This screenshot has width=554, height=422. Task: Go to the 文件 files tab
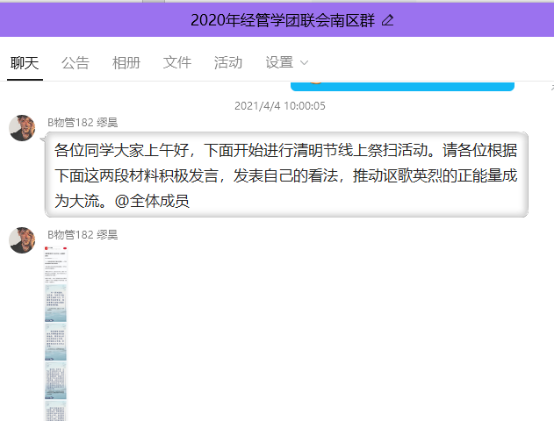pyautogui.click(x=177, y=63)
